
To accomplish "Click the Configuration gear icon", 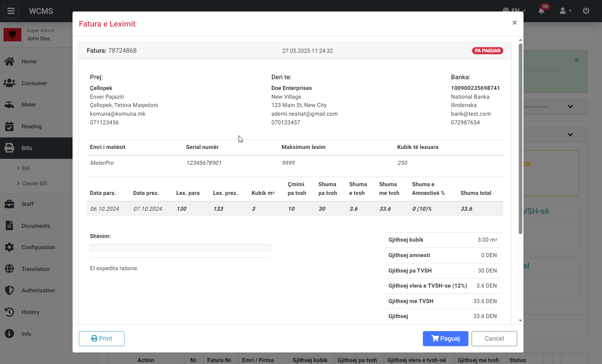I will (x=10, y=247).
